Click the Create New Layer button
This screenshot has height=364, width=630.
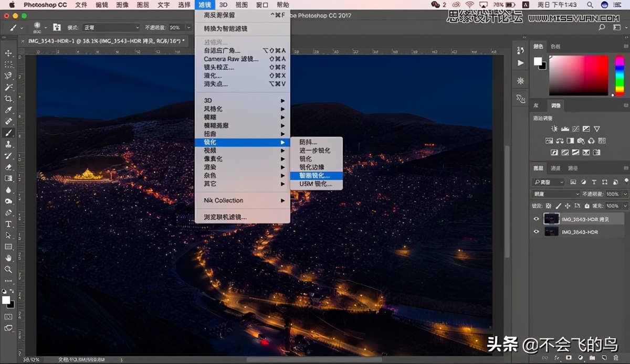point(604,357)
